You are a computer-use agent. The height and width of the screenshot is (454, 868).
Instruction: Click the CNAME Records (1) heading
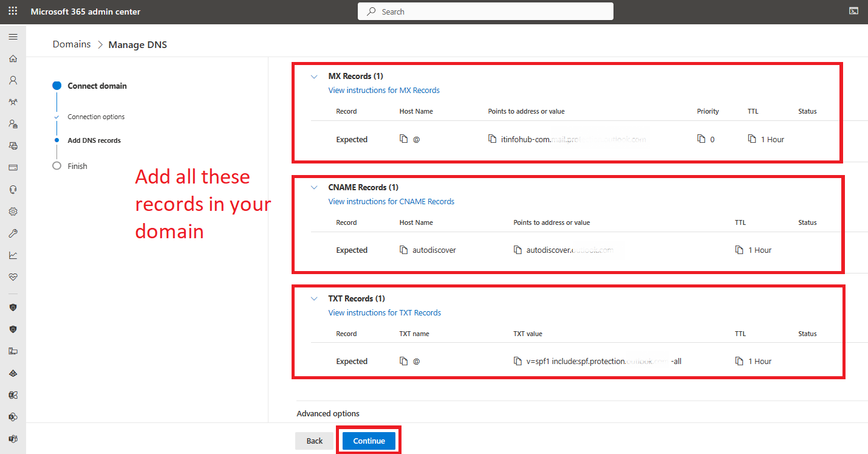(363, 187)
